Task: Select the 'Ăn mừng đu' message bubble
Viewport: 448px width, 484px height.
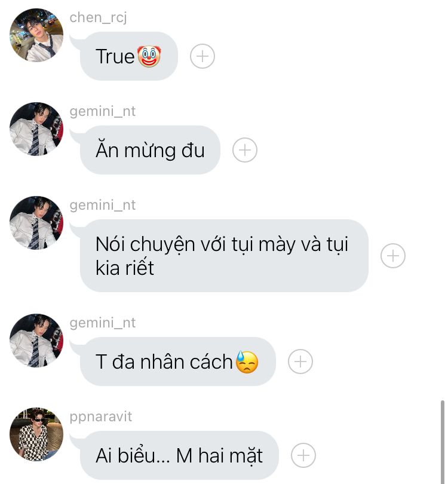Action: click(150, 150)
